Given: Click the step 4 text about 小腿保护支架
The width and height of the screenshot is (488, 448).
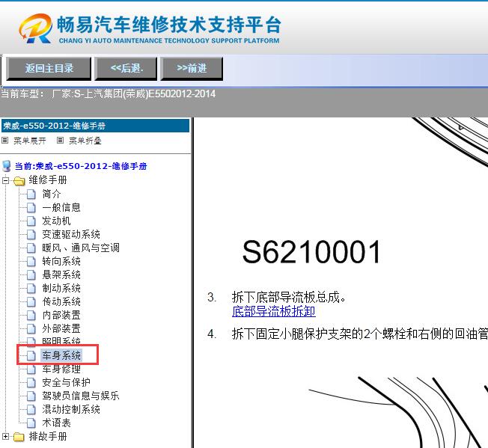Looking at the screenshot, I should (x=360, y=334).
